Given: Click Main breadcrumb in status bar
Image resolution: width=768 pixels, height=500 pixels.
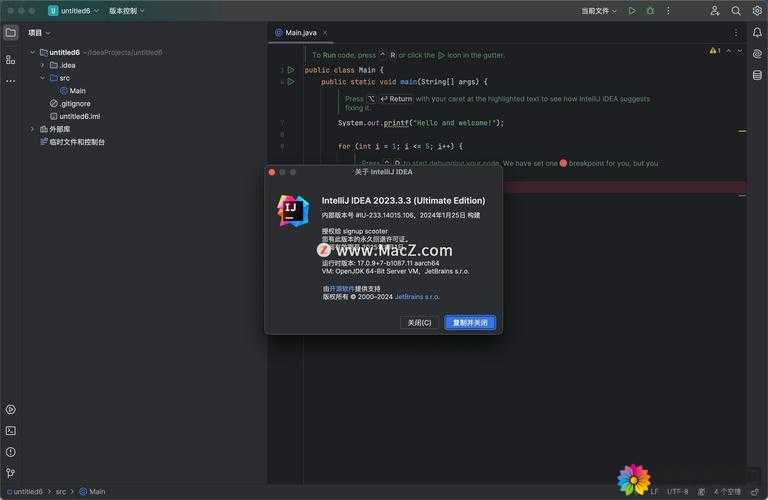Looking at the screenshot, I should (93, 492).
